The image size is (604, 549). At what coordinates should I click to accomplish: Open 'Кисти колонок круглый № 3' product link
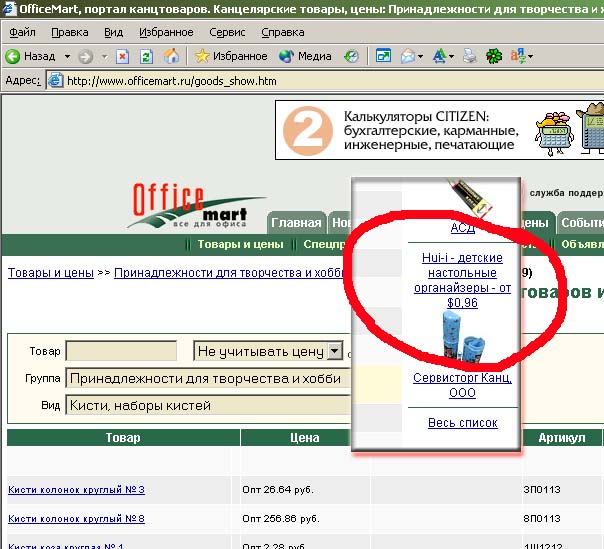pyautogui.click(x=76, y=489)
